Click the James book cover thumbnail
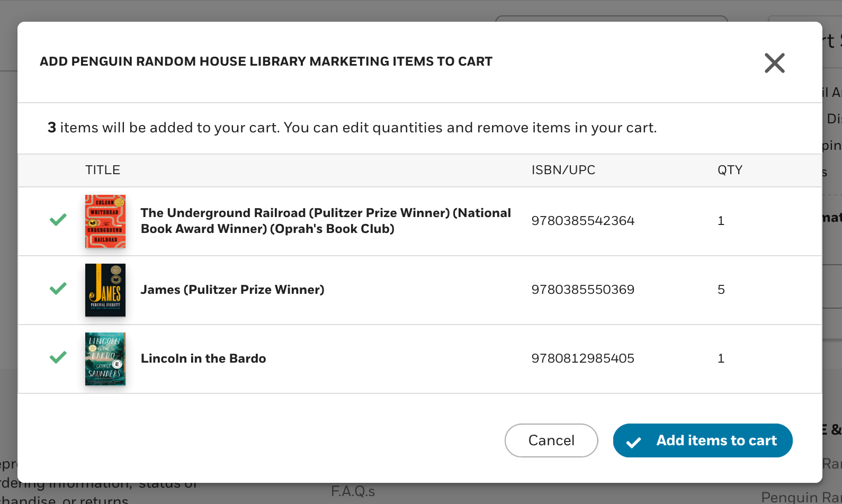This screenshot has height=504, width=842. point(105,290)
